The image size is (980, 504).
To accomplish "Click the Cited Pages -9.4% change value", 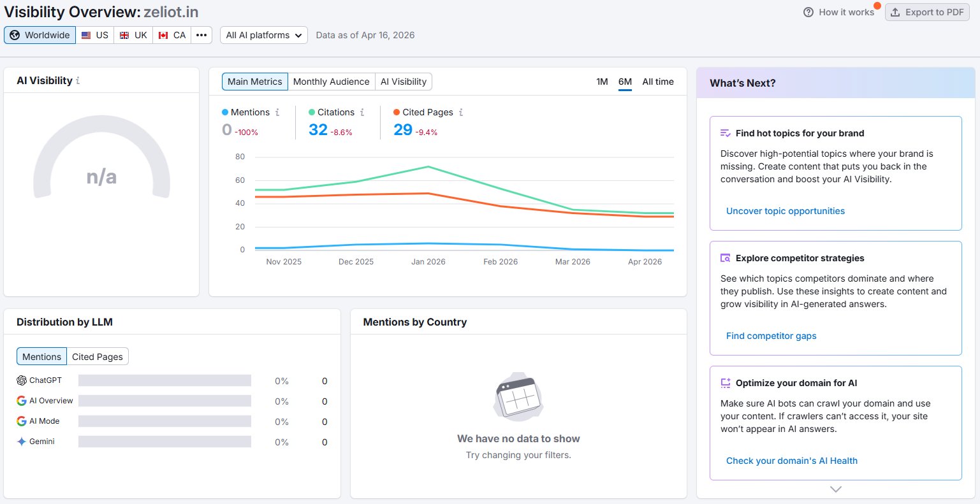I will 427,133.
